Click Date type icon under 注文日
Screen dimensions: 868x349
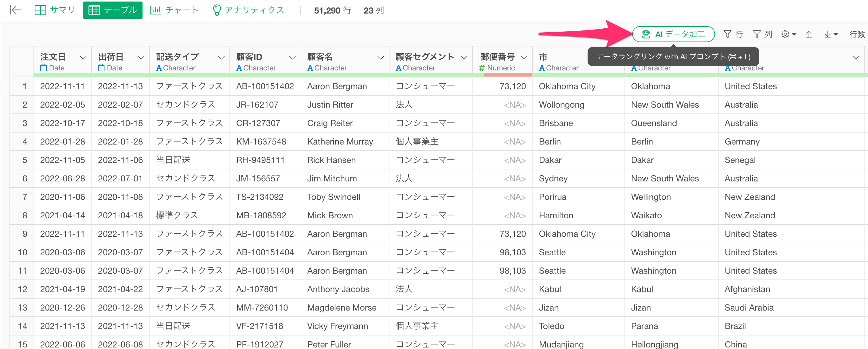tap(44, 68)
